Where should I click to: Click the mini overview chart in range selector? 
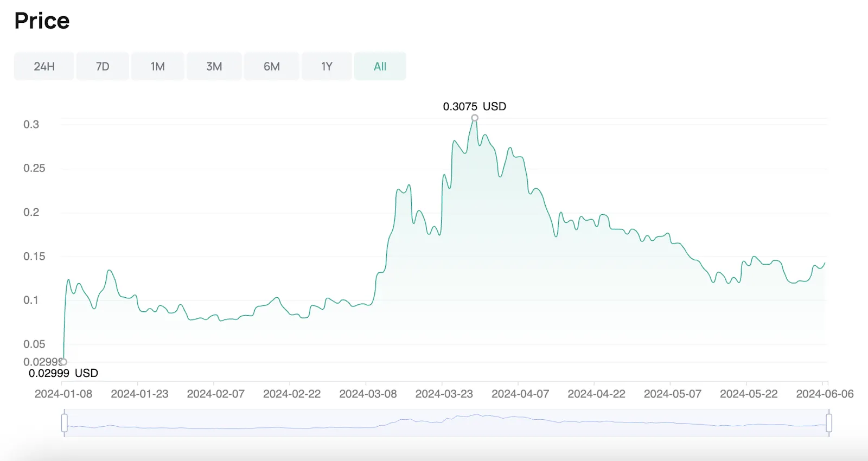pyautogui.click(x=446, y=423)
